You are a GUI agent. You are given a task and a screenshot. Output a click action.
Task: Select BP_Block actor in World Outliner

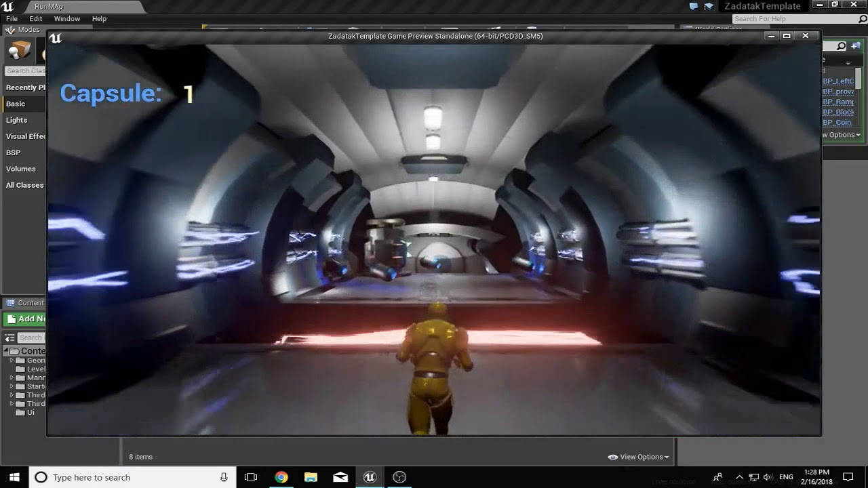pos(838,112)
